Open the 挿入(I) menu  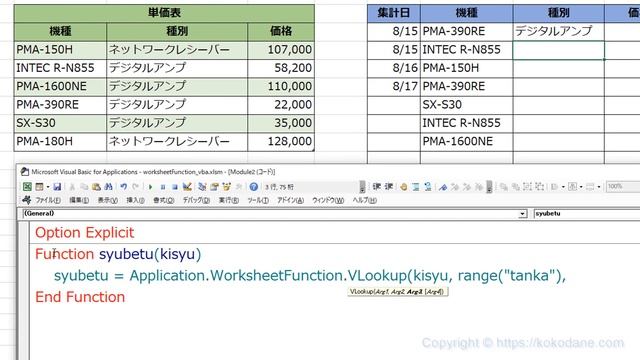[135, 200]
